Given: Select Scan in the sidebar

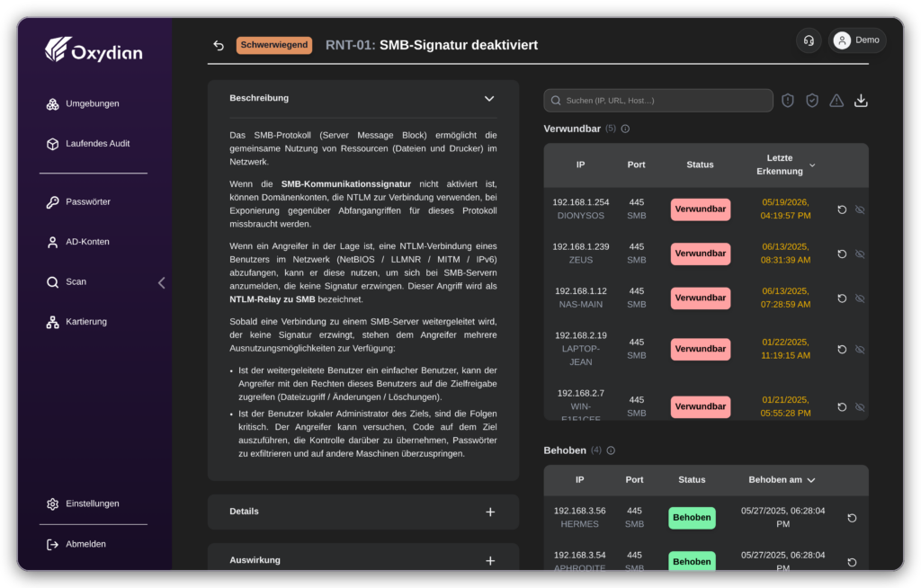Looking at the screenshot, I should click(66, 281).
